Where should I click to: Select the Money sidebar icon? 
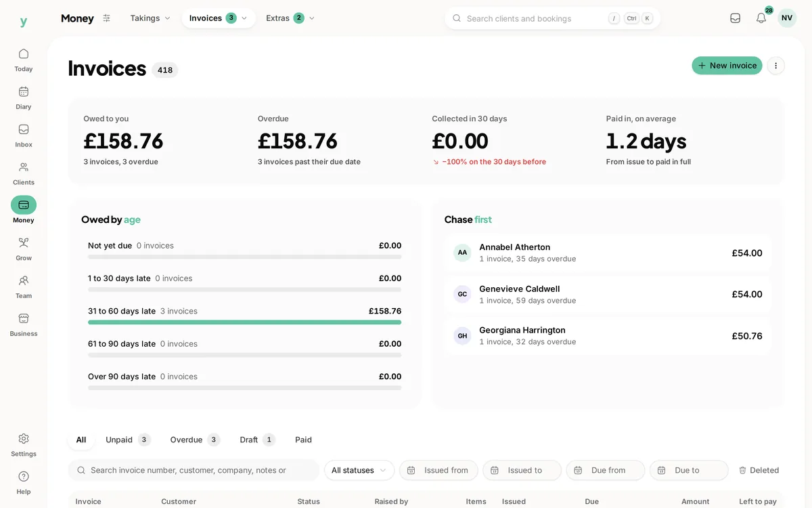point(24,205)
